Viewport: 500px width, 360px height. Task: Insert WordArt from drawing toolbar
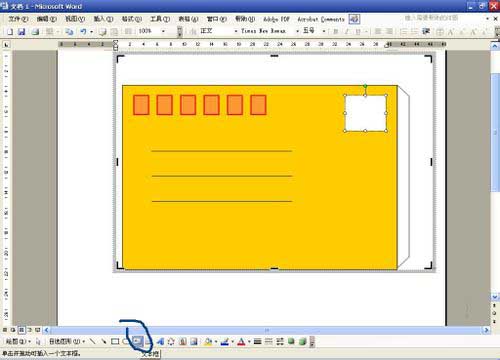click(160, 341)
